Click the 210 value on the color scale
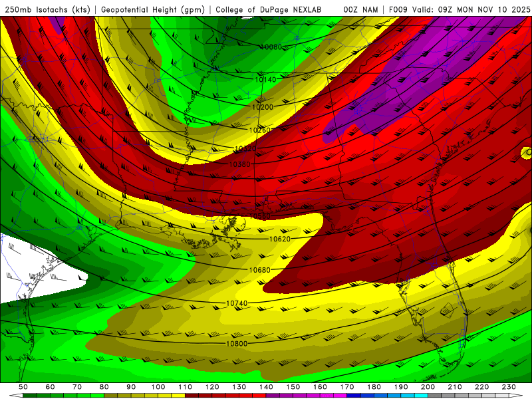 coord(455,387)
